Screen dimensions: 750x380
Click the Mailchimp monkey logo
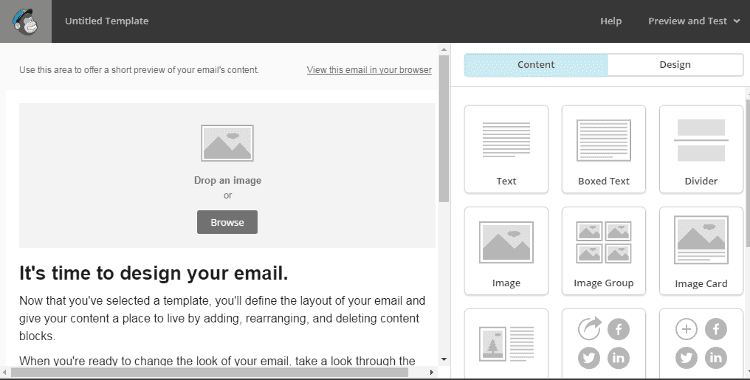(26, 22)
